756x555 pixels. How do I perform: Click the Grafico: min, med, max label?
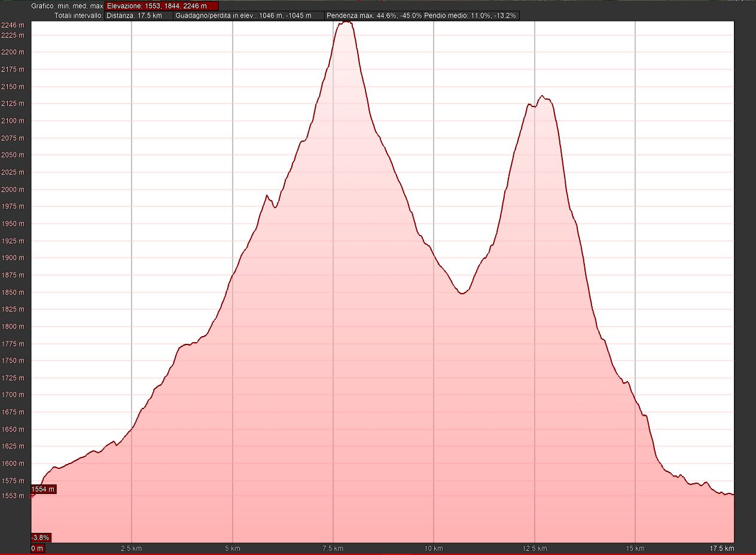67,6
